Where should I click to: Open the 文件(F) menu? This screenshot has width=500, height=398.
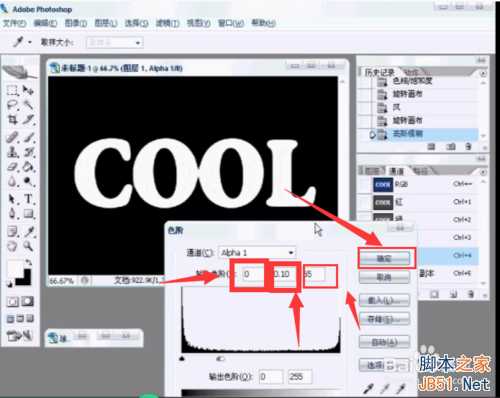pos(14,23)
